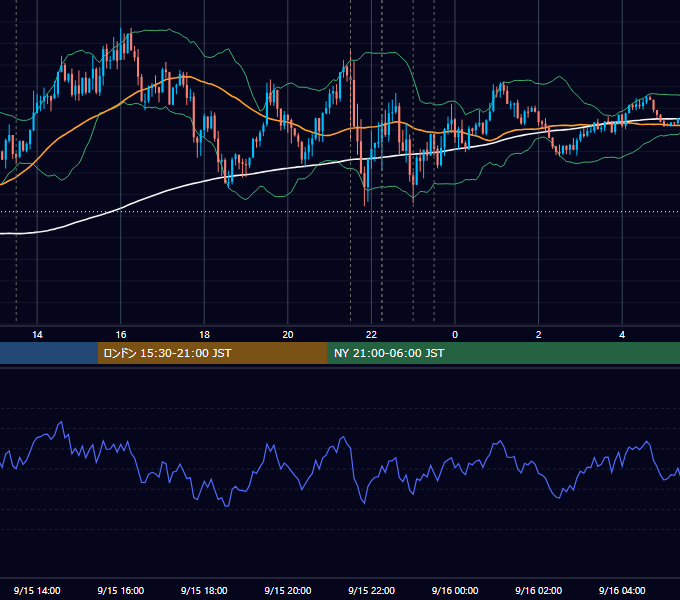The image size is (680, 600).
Task: Click the 18 hour axis label
Action: click(x=204, y=335)
